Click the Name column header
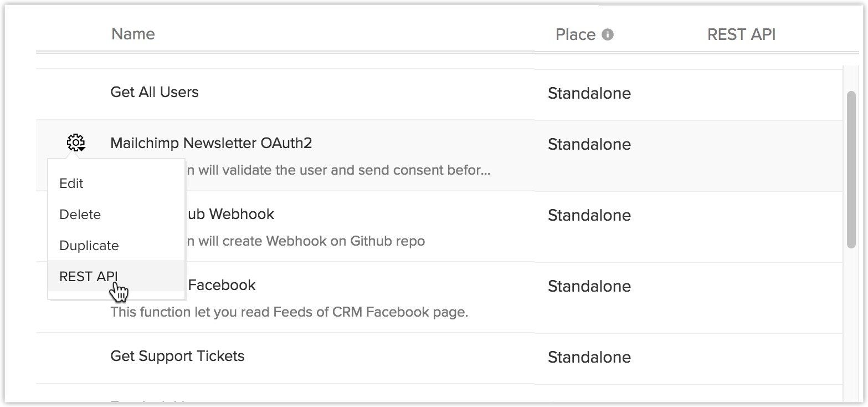 (x=133, y=34)
